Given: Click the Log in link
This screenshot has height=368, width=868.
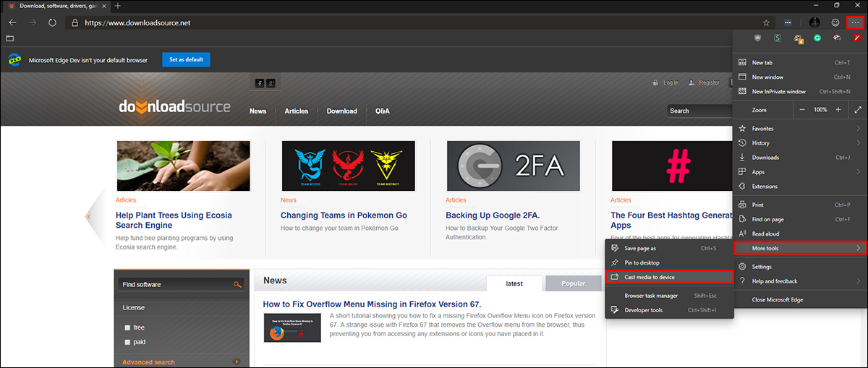Looking at the screenshot, I should pos(671,83).
